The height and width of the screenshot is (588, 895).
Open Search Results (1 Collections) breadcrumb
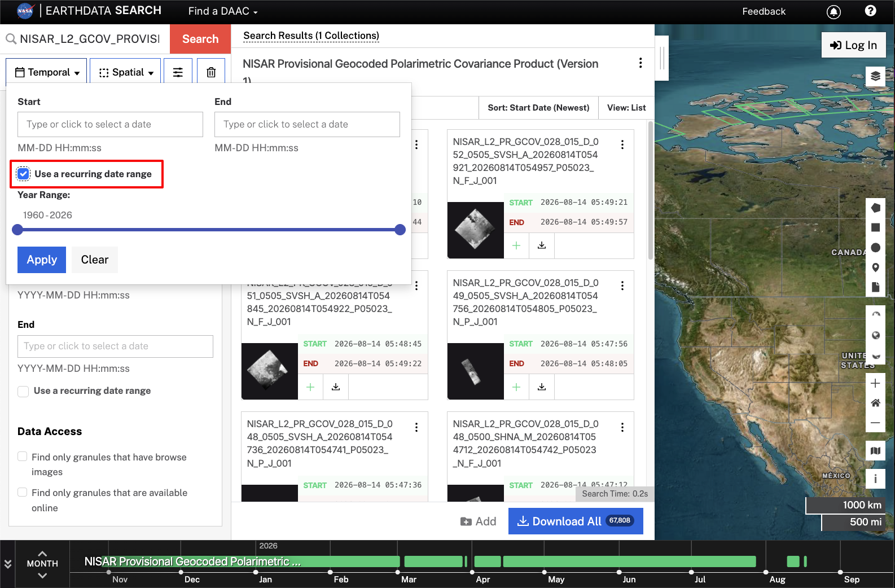point(311,36)
